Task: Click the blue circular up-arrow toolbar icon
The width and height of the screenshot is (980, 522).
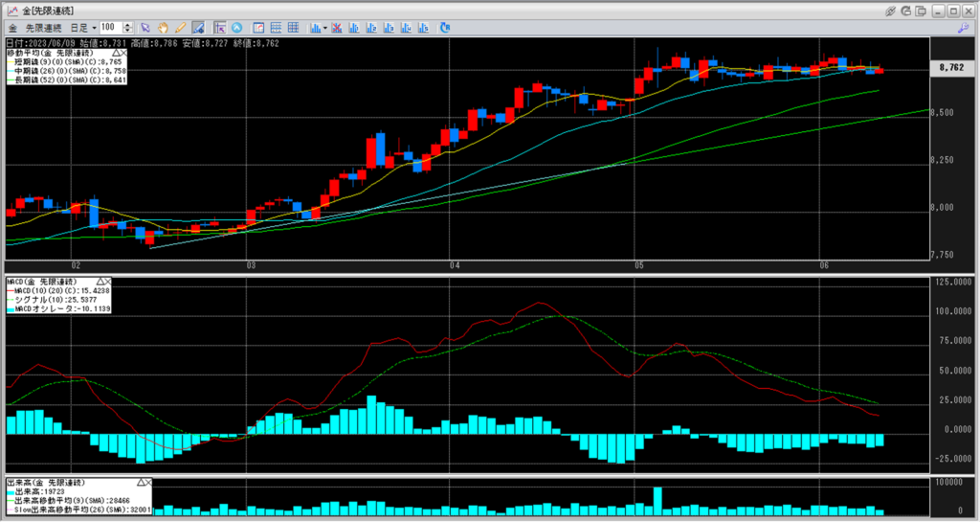Action: [x=236, y=28]
